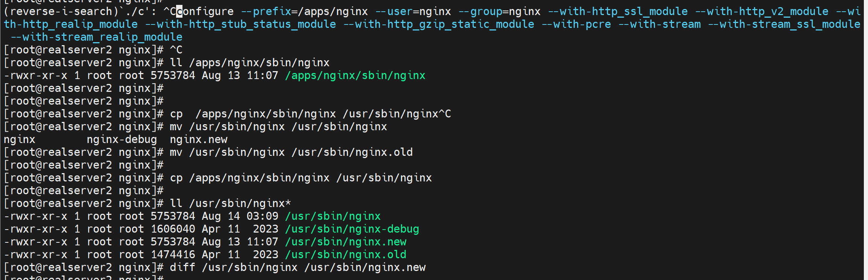The height and width of the screenshot is (280, 868).
Task: Click the file size 1606040
Action: (x=173, y=229)
